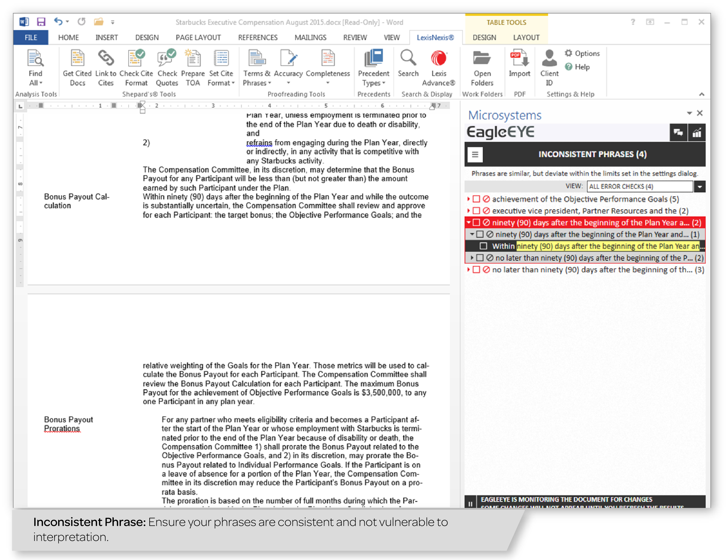Click the Ribbon Display Options button
This screenshot has height=560, width=728.
(650, 22)
